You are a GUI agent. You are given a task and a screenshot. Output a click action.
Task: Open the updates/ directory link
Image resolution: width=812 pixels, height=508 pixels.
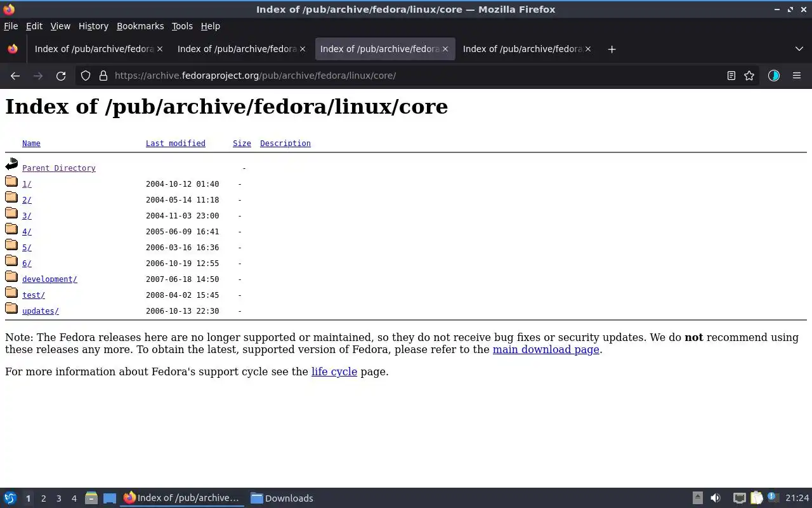point(41,311)
